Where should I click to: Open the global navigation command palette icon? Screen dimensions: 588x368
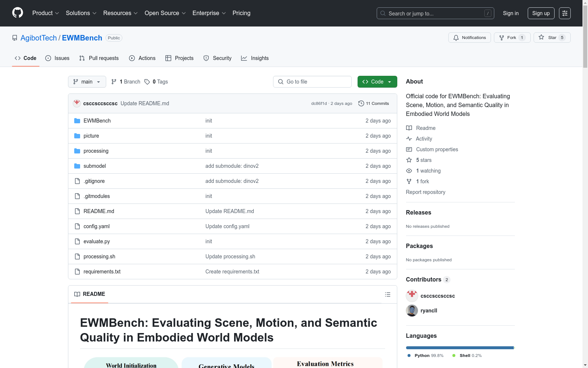(565, 13)
